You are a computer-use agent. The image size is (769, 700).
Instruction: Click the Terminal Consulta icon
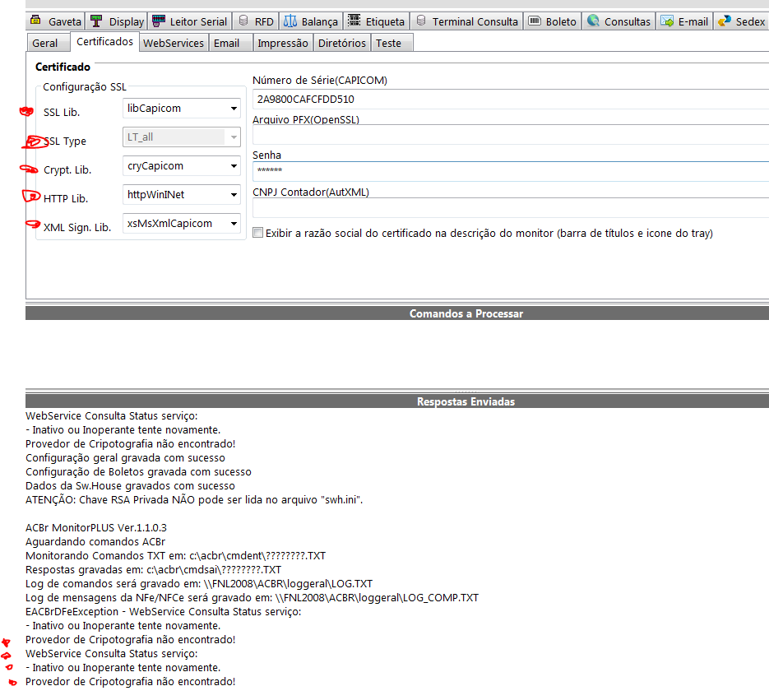point(421,21)
